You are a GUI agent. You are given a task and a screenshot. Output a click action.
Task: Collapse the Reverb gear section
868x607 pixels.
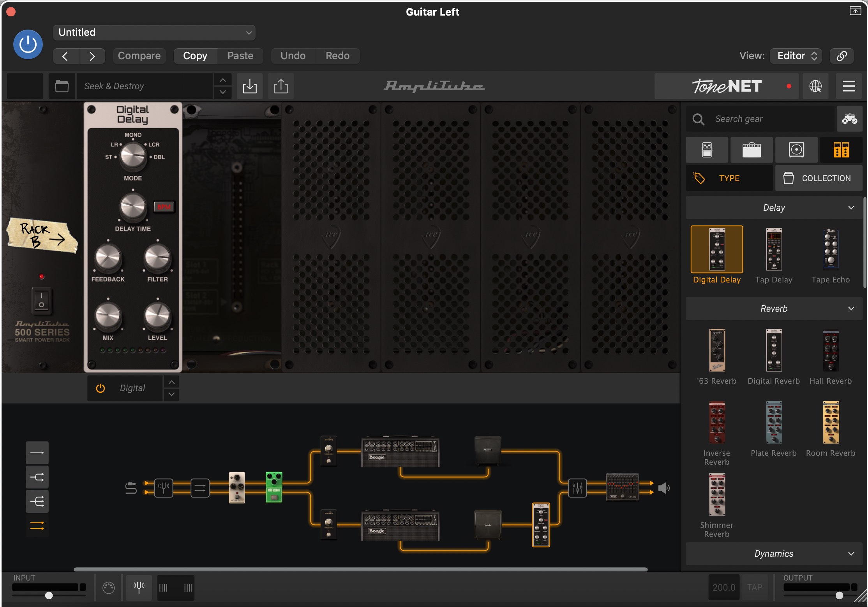coord(851,309)
